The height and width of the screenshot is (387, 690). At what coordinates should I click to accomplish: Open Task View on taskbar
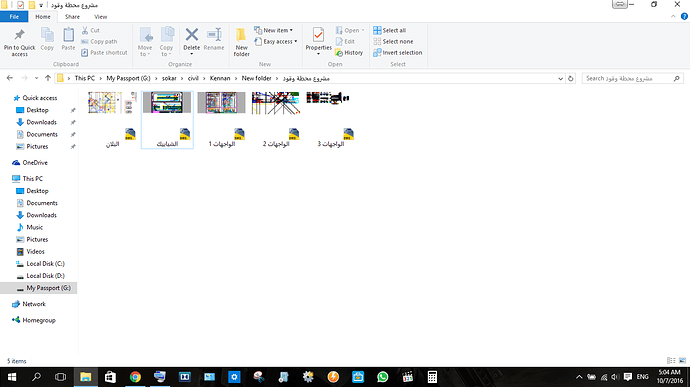tap(60, 377)
